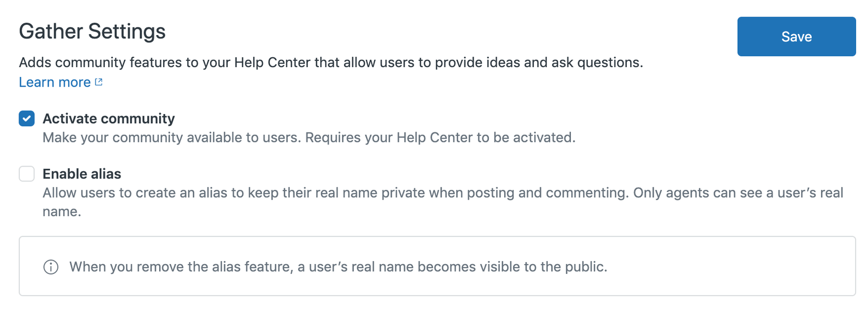Click the alias removal warning message text
This screenshot has height=309, width=868.
[338, 267]
